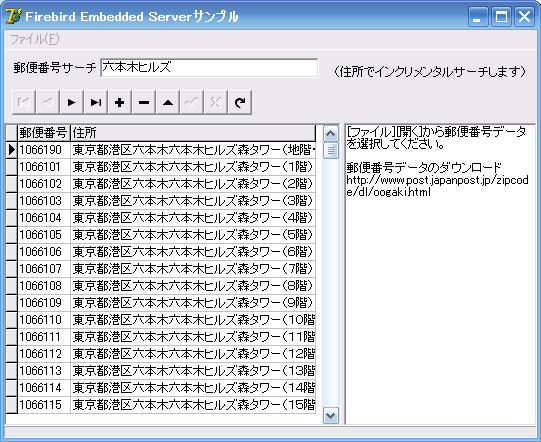Click the memo text 郵便番号データのダウンロード
541x442 pixels.
point(424,168)
